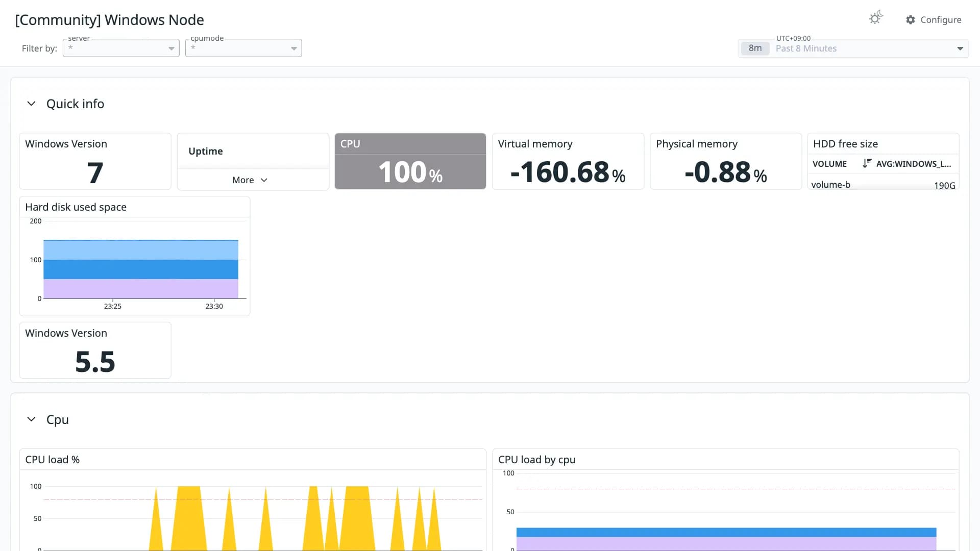Click the Virtual memory -160.68% value
Screen dimensions: 980x551
tap(568, 172)
